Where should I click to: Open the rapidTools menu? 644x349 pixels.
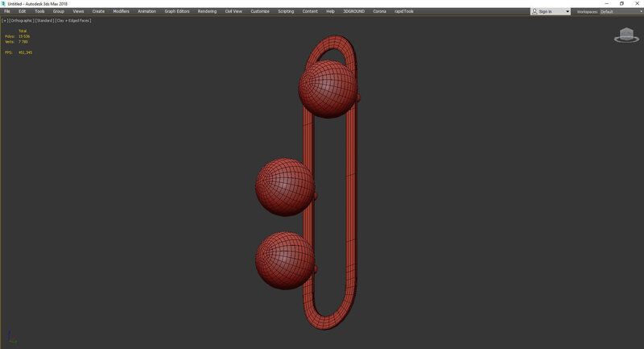[403, 11]
